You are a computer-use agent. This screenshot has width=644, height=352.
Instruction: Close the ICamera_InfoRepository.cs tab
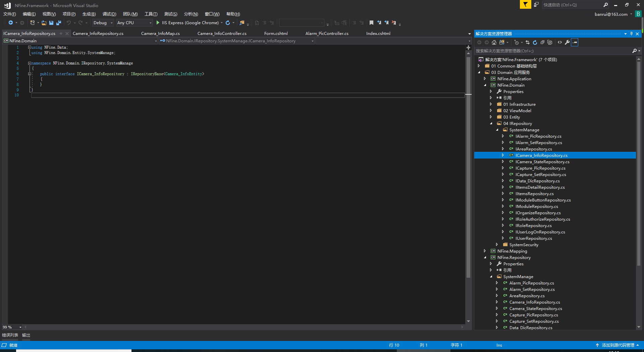(67, 33)
